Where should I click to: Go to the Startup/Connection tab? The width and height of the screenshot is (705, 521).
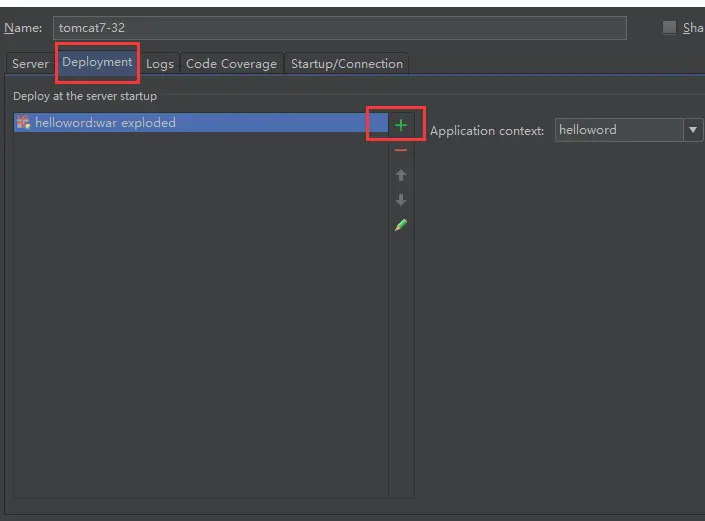tap(347, 63)
